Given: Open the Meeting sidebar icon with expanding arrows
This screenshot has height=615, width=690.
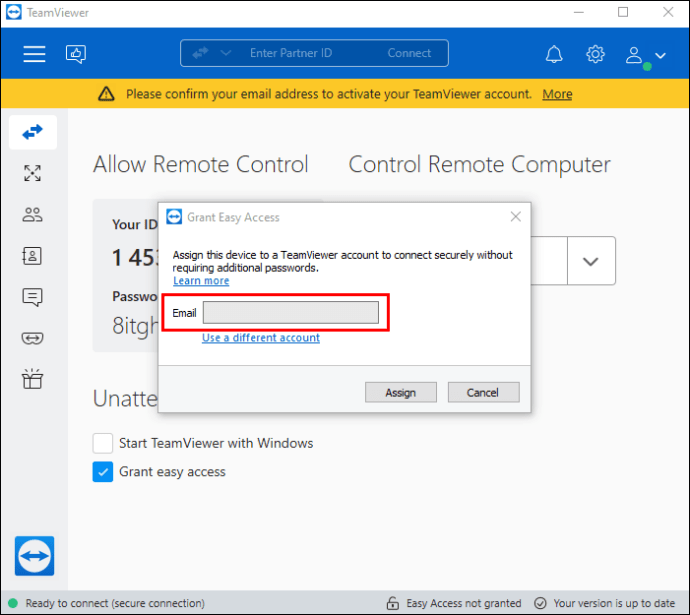Looking at the screenshot, I should tap(33, 173).
